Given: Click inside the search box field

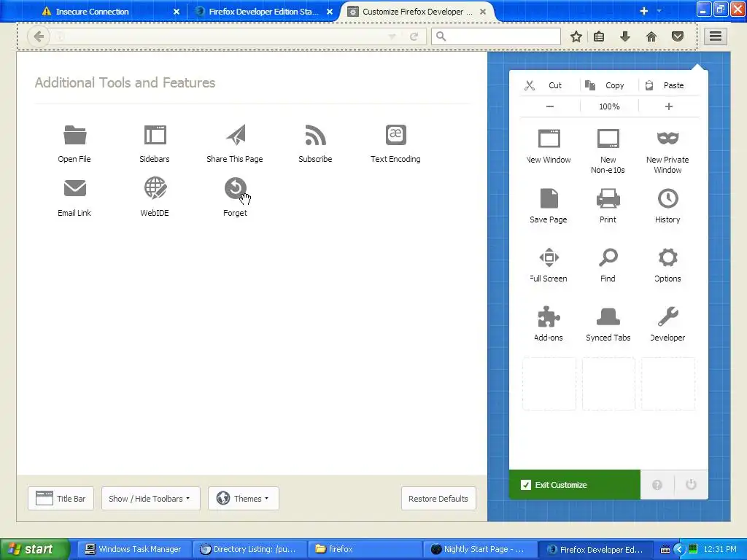Looking at the screenshot, I should [x=496, y=36].
